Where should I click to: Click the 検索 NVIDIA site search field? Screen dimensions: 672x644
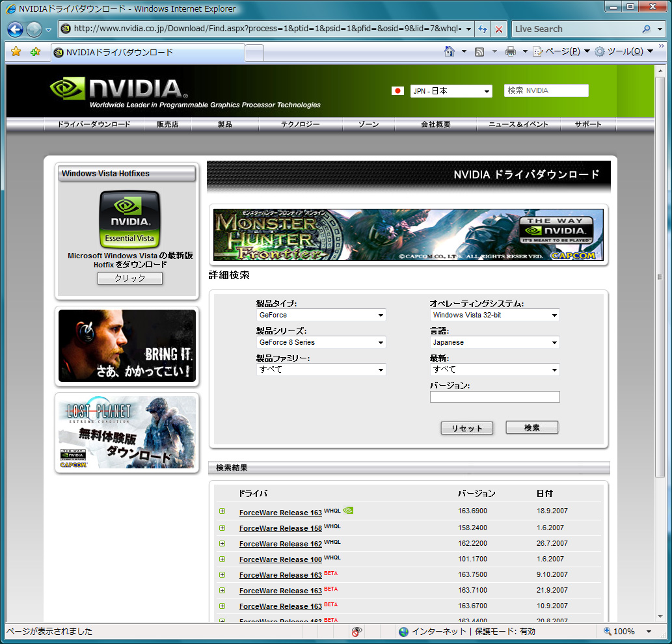[x=546, y=90]
